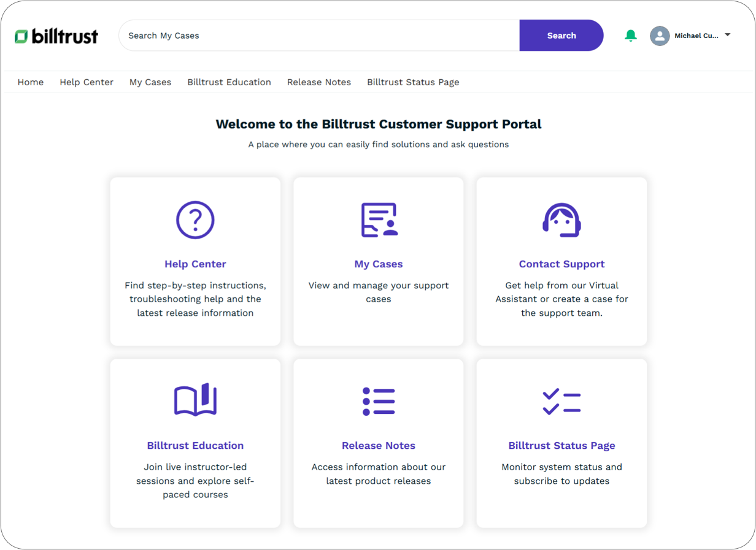The width and height of the screenshot is (756, 550).
Task: Open My Cases in navigation bar
Action: pos(150,82)
